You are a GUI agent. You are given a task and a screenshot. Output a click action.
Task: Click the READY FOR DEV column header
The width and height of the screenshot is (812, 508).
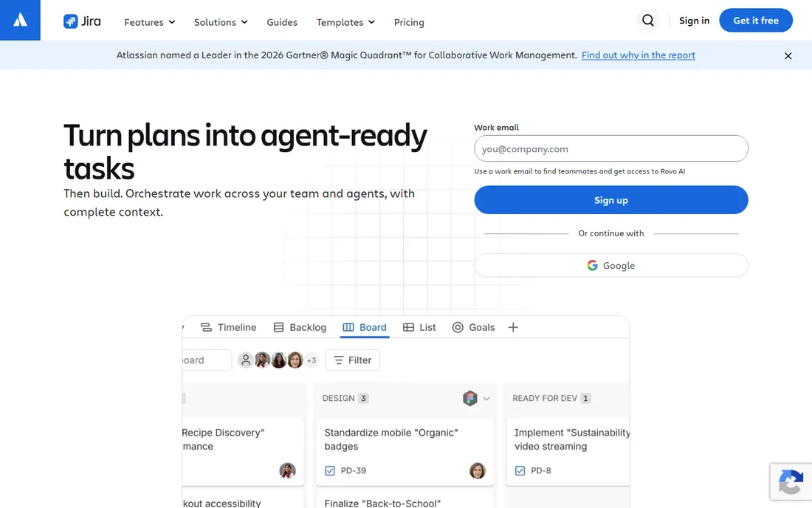(x=544, y=398)
